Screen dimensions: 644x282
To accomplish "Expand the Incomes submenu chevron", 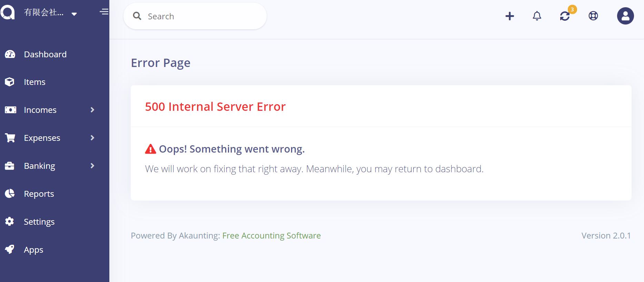I will [x=92, y=110].
